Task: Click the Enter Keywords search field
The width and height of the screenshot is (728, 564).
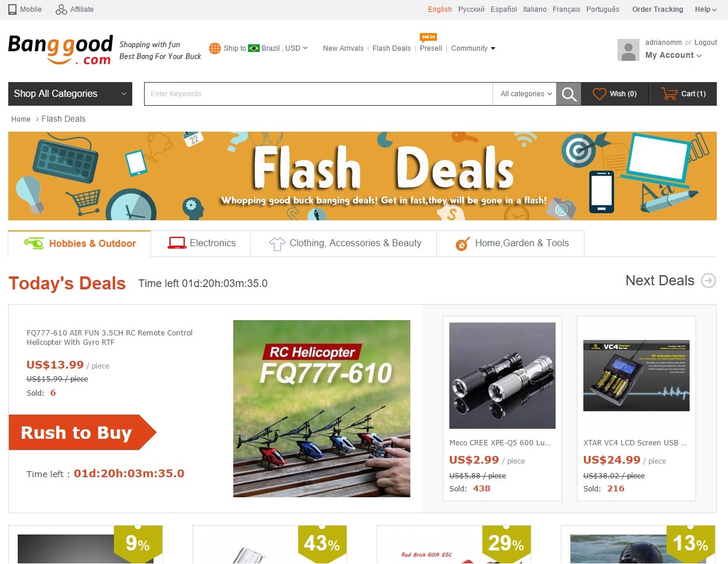Action: point(319,94)
